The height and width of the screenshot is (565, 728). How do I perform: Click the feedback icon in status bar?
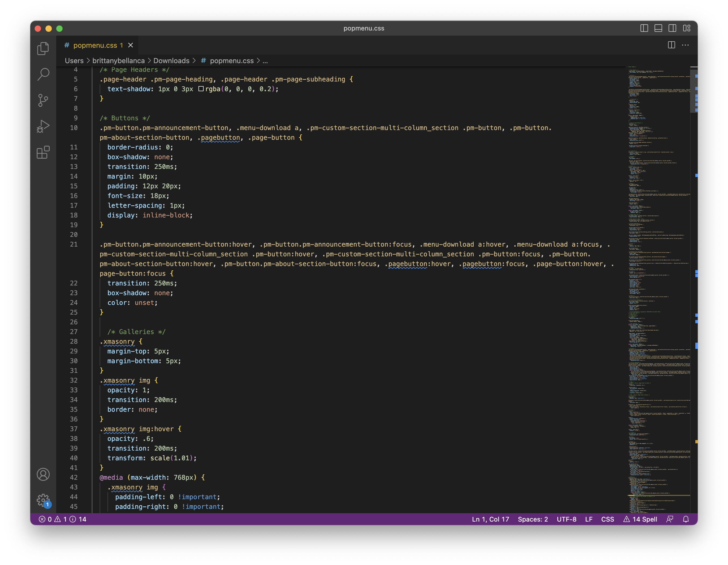pos(670,519)
